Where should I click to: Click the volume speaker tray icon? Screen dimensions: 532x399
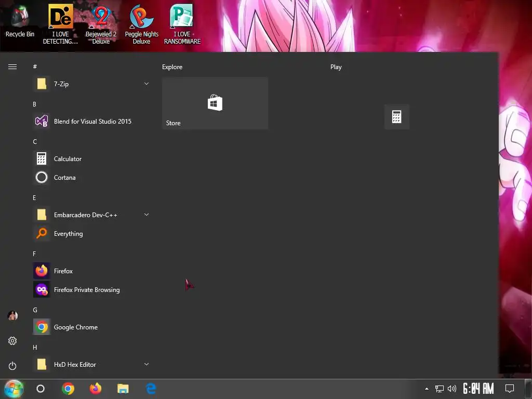pyautogui.click(x=451, y=389)
